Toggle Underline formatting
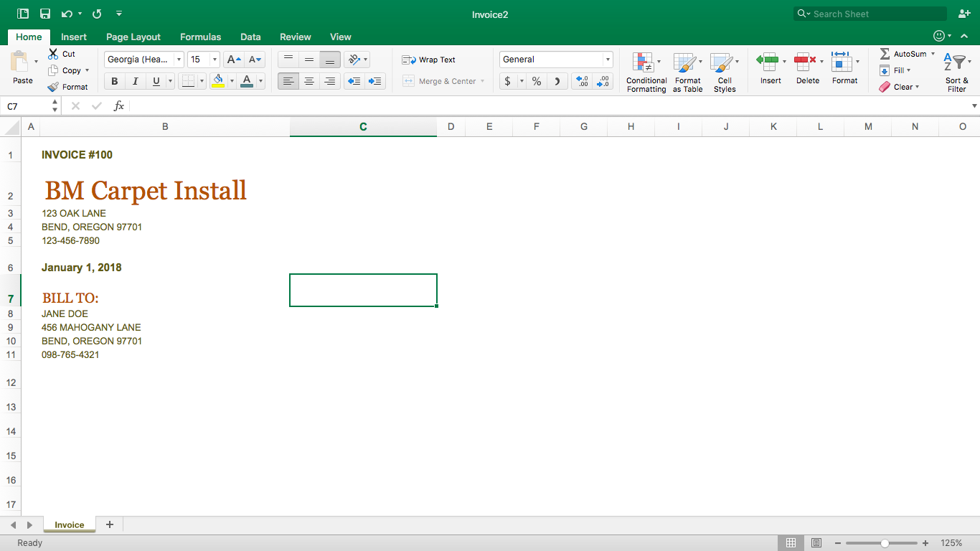This screenshot has width=980, height=551. pos(156,81)
